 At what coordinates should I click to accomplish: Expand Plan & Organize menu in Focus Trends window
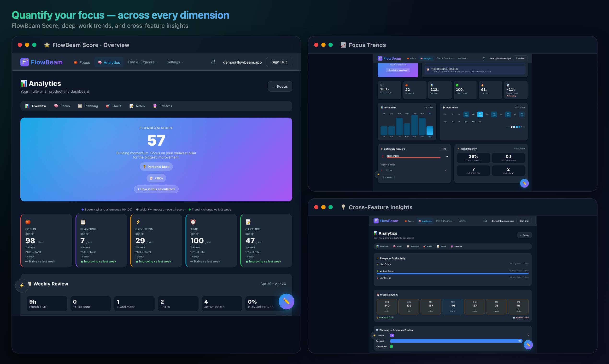point(445,58)
